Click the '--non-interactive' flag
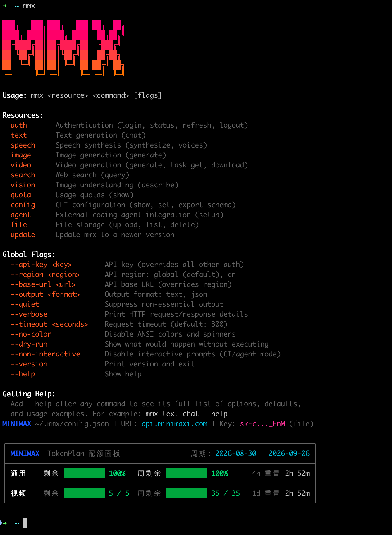Image resolution: width=392 pixels, height=535 pixels. coord(45,354)
